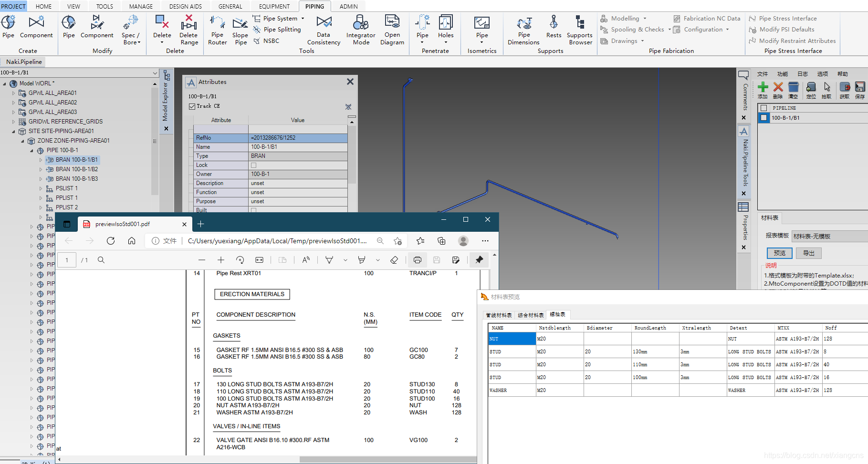Viewport: 868px width, 464px height.
Task: Expand BRAN 100-B-1/B2 in Model Explorer
Action: [x=41, y=169]
